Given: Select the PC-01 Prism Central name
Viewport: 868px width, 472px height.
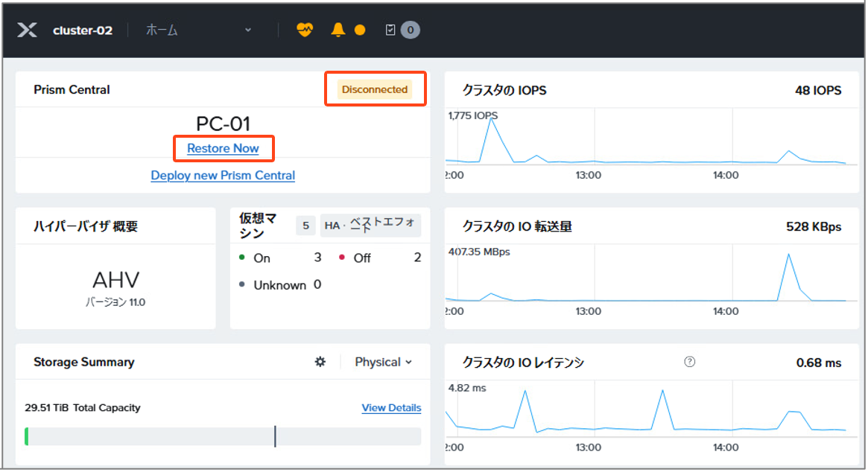Looking at the screenshot, I should click(223, 124).
